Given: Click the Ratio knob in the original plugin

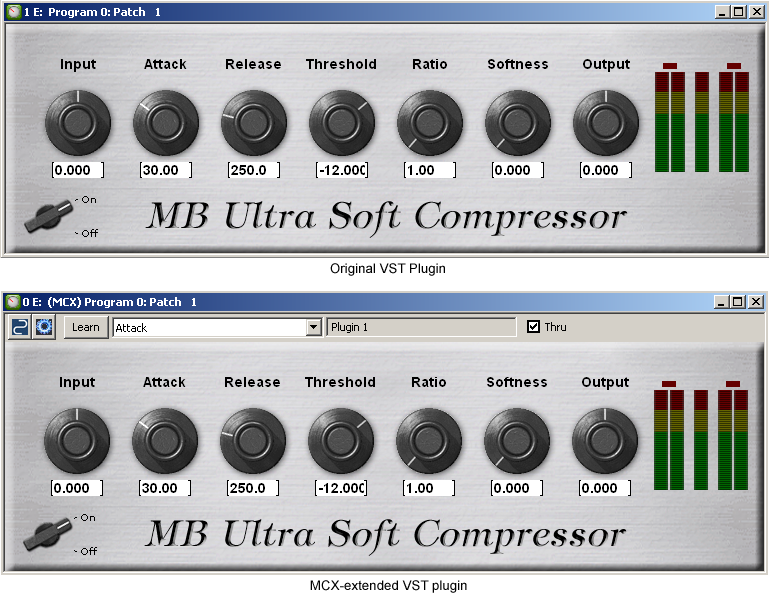Looking at the screenshot, I should click(429, 123).
